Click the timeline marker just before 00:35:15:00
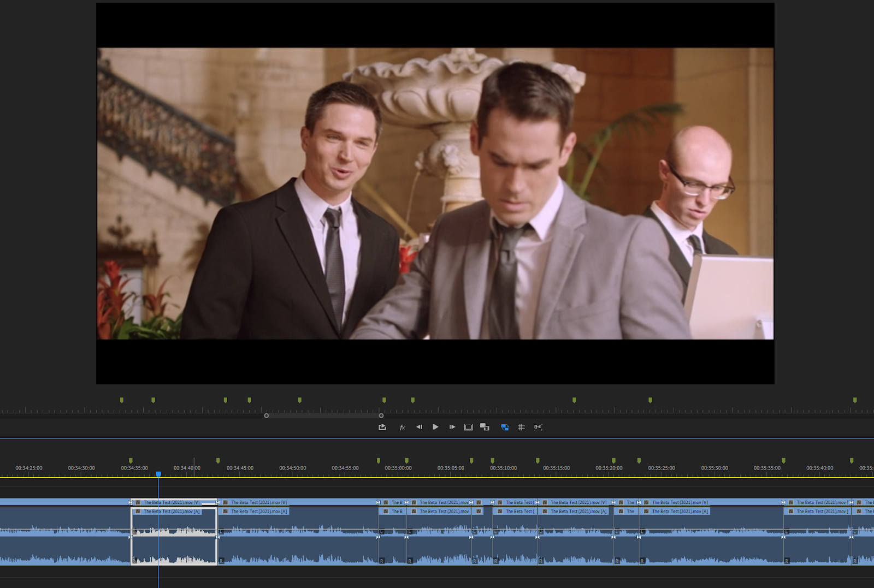Image resolution: width=874 pixels, height=588 pixels. [538, 461]
